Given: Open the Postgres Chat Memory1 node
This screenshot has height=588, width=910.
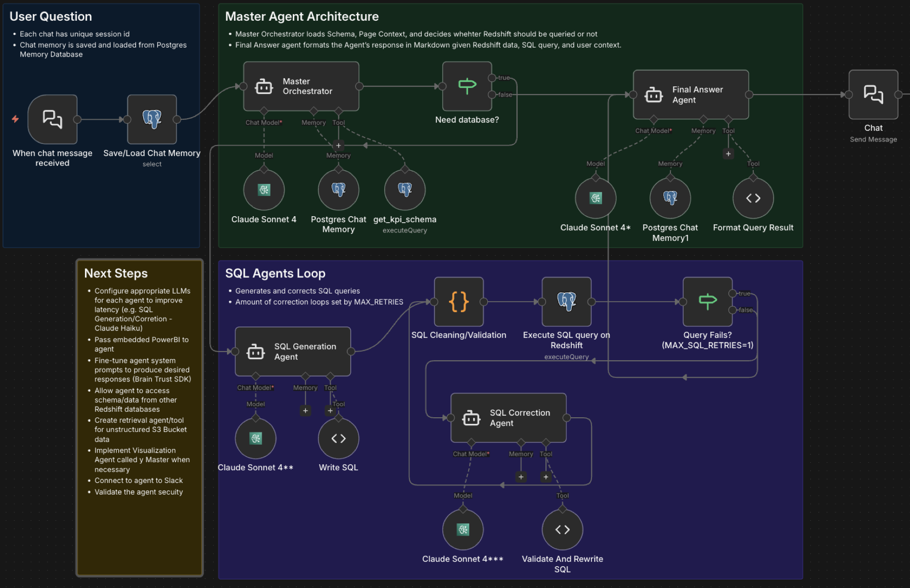Looking at the screenshot, I should pos(670,198).
